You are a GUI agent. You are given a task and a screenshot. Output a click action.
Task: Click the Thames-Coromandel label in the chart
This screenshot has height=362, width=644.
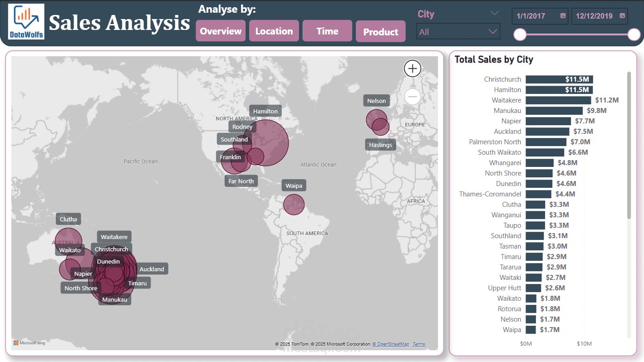490,194
